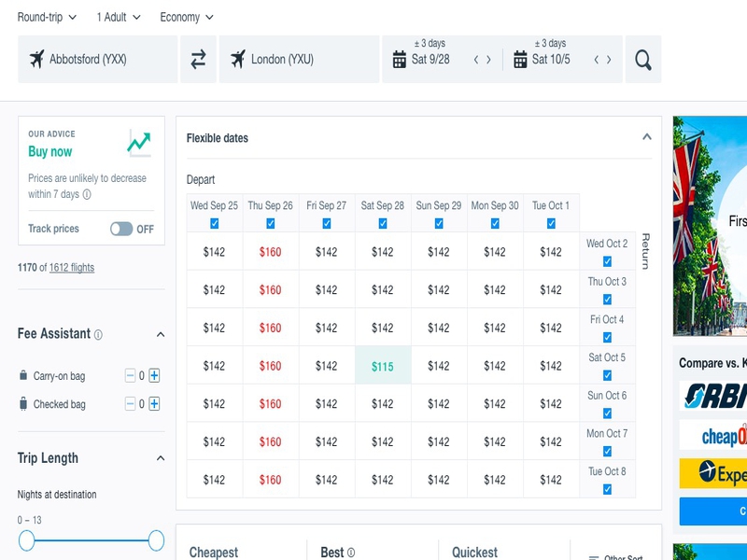This screenshot has width=747, height=560.
Task: Decrease carry-on bag count
Action: (x=130, y=376)
